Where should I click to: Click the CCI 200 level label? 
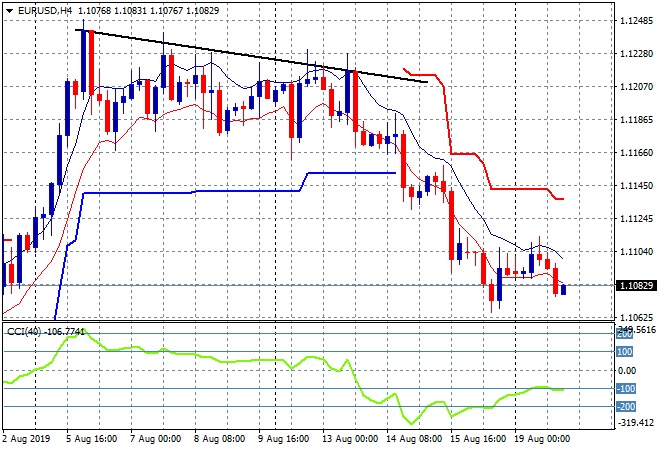(625, 334)
